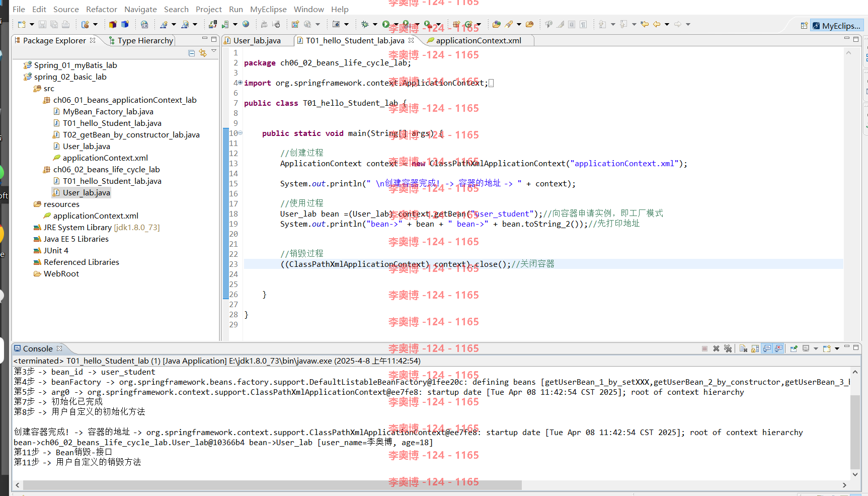Maximize the editor area
This screenshot has height=496, width=868.
pyautogui.click(x=856, y=39)
